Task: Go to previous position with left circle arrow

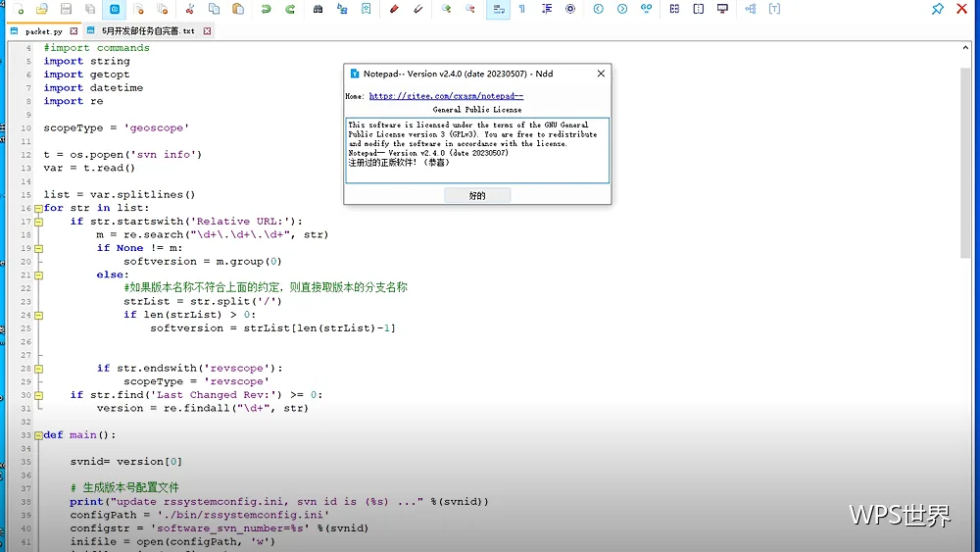Action: (598, 9)
